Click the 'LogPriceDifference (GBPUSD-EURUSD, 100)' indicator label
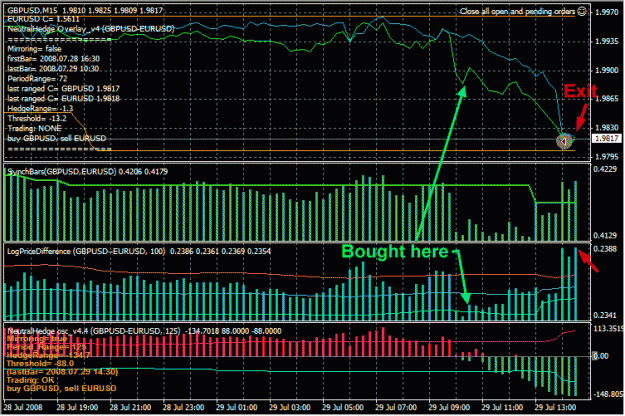Viewport: 625px width, 416px height. [x=86, y=251]
